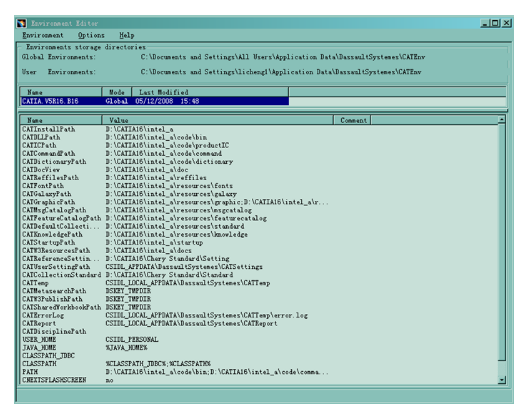Select the CATFeatureCatalogPath variable
The height and width of the screenshot is (415, 531).
61,218
